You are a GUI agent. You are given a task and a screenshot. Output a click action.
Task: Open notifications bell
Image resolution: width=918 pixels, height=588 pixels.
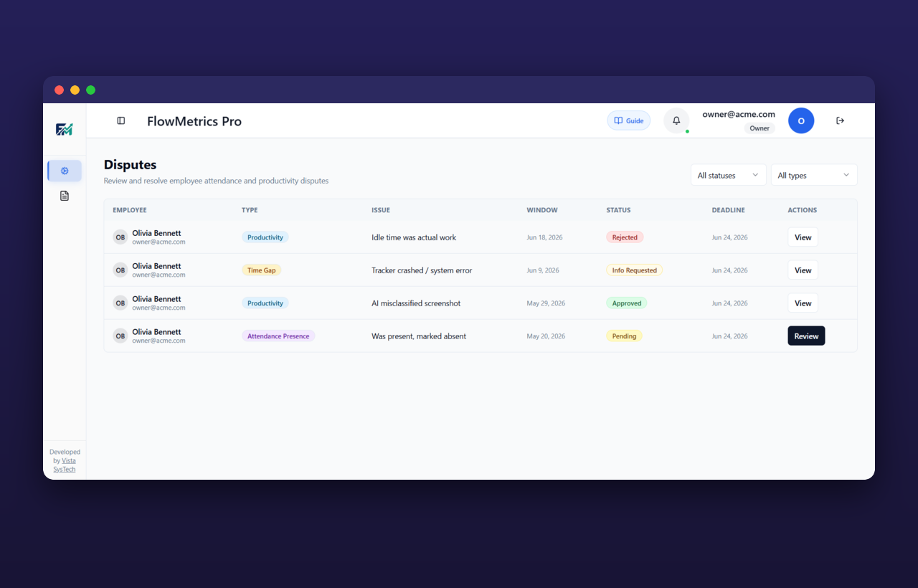676,120
